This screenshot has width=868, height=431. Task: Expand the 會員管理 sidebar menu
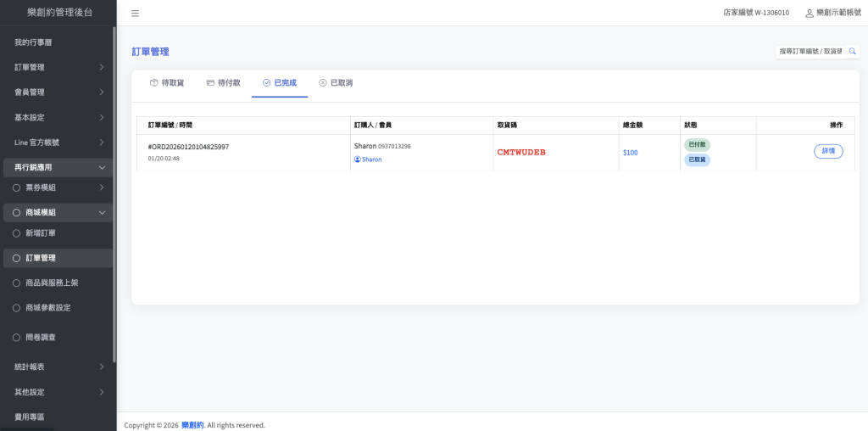[x=57, y=92]
